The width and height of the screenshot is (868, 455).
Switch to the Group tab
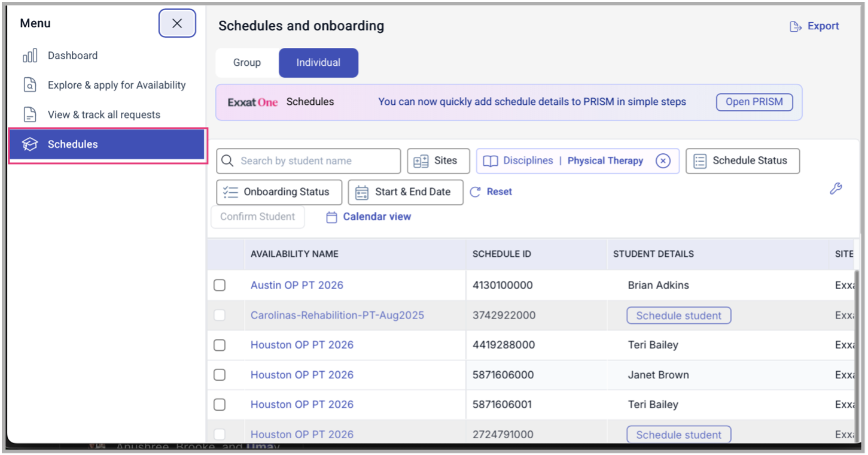(x=246, y=62)
